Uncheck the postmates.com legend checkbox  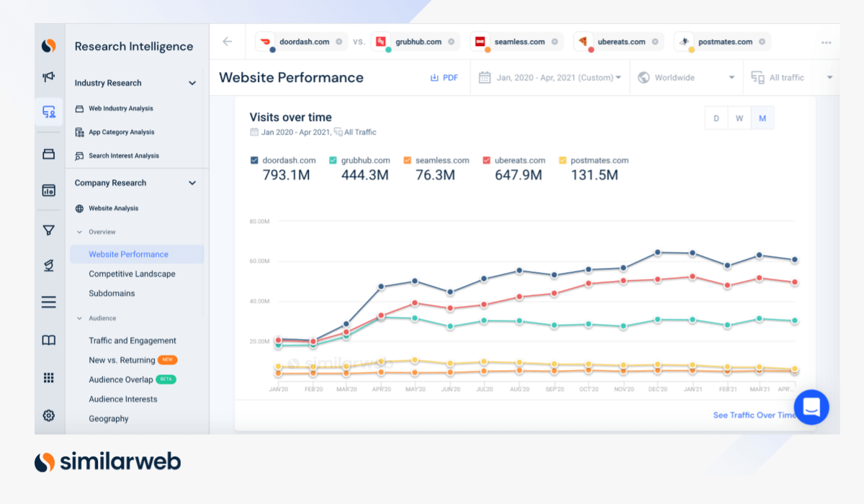pos(563,161)
